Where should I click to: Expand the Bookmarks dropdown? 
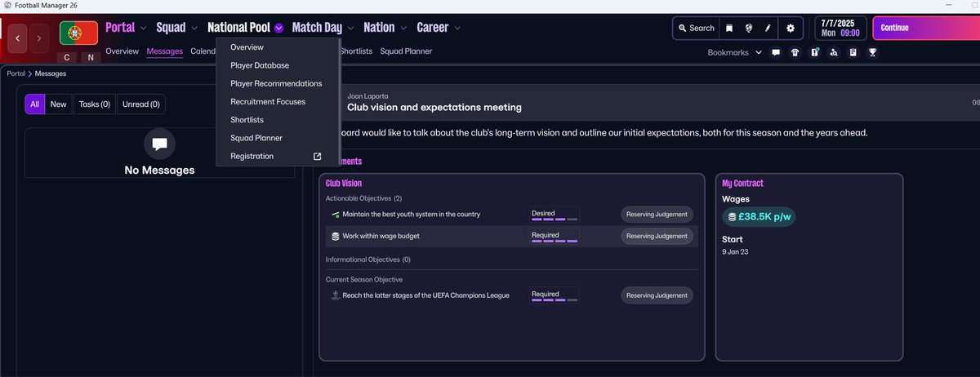[735, 52]
